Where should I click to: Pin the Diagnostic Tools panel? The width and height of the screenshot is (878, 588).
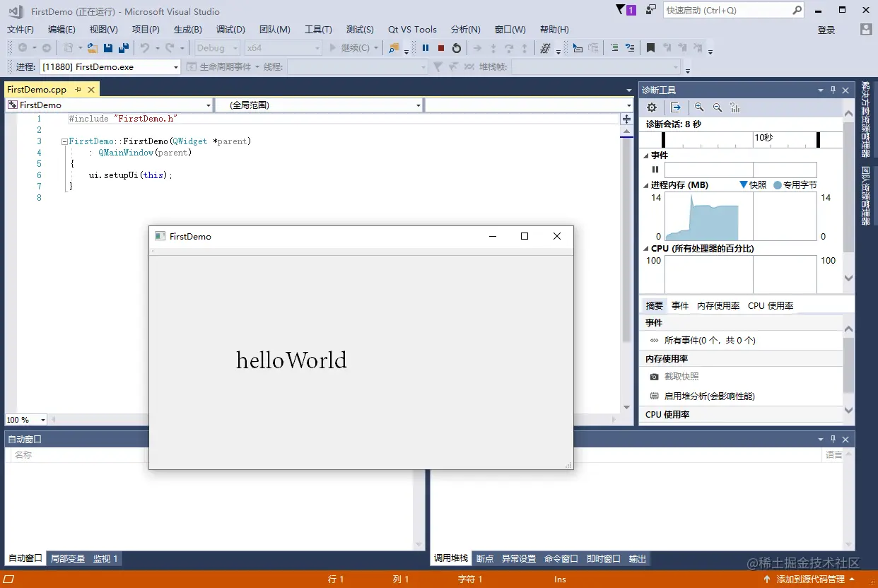click(833, 90)
